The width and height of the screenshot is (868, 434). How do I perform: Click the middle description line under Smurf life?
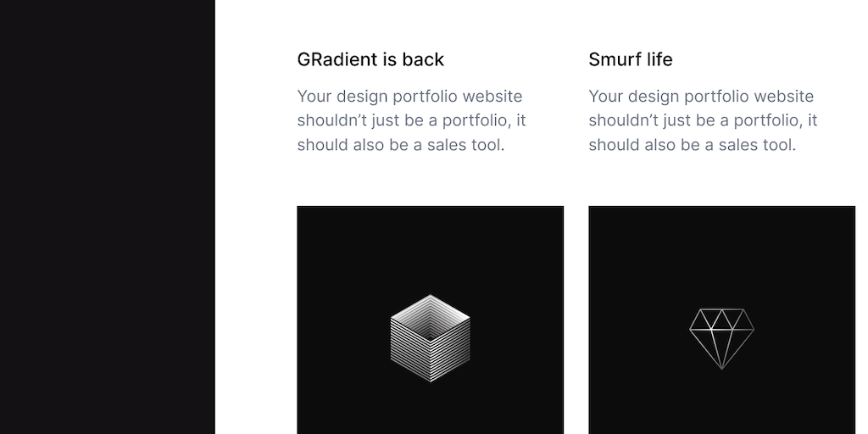coord(703,120)
